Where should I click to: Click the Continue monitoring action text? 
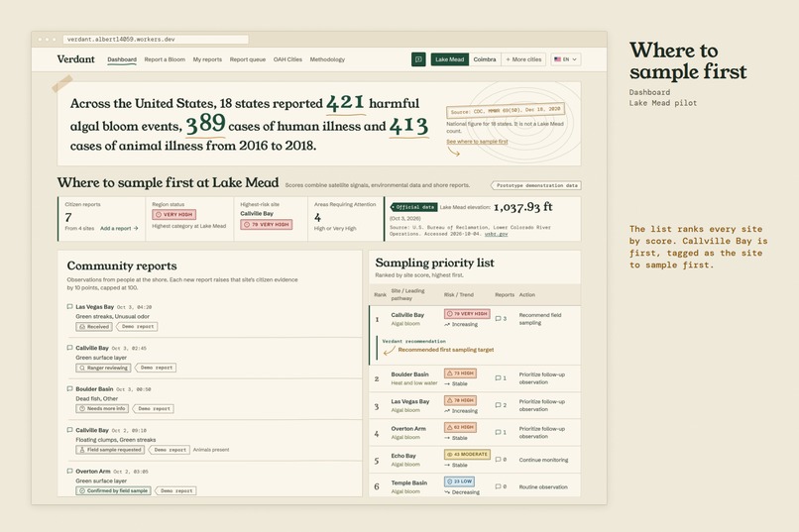543,460
